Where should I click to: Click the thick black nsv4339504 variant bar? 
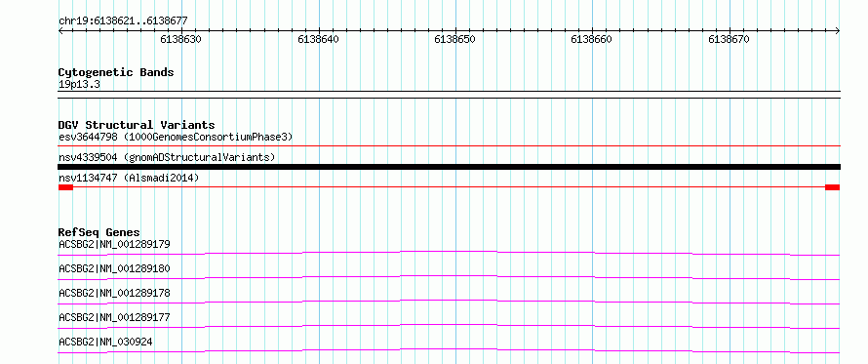(x=450, y=167)
